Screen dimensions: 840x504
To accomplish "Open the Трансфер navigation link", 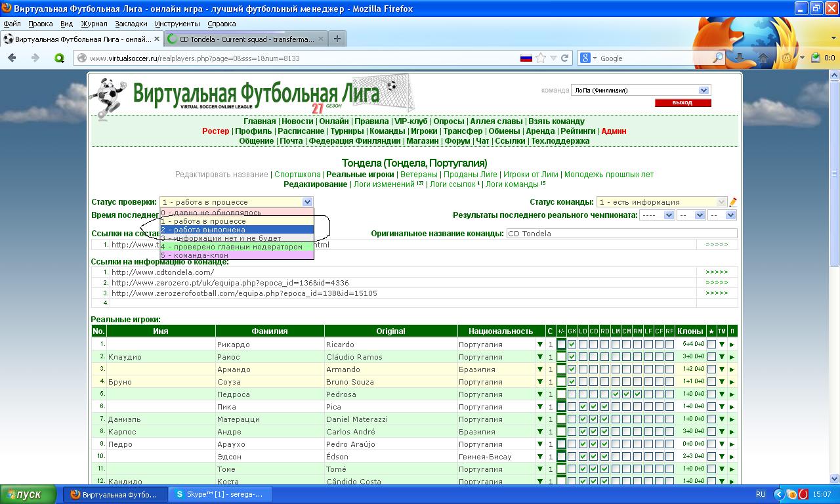I will pyautogui.click(x=463, y=131).
